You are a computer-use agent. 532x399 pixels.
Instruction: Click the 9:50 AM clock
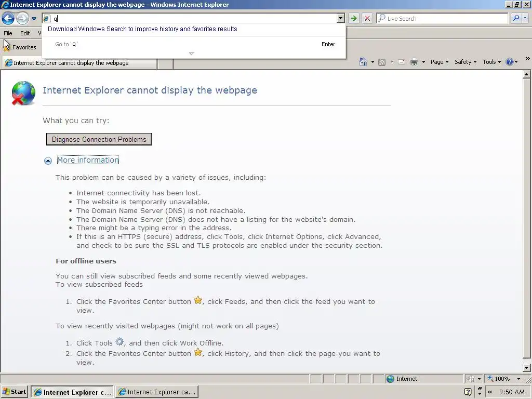[x=512, y=392]
